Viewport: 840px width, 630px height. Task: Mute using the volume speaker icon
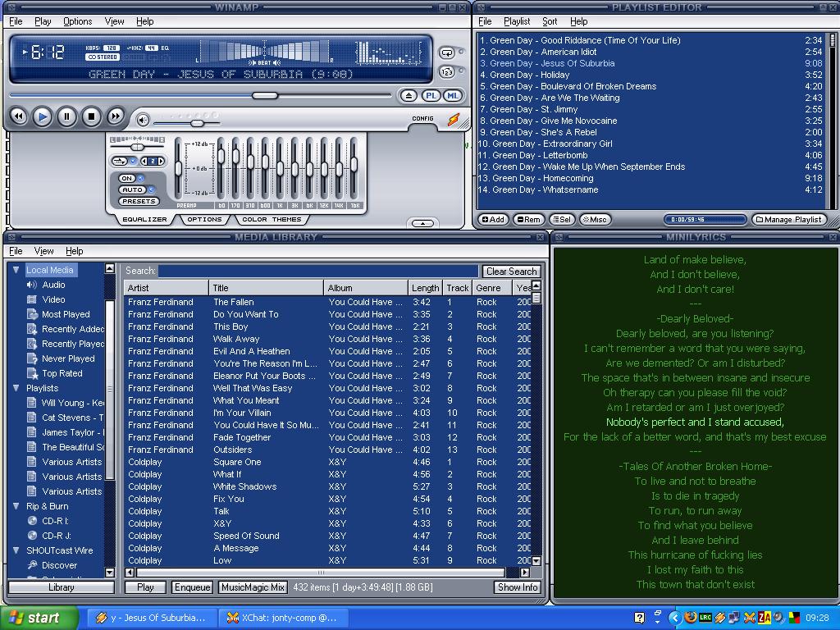click(143, 121)
